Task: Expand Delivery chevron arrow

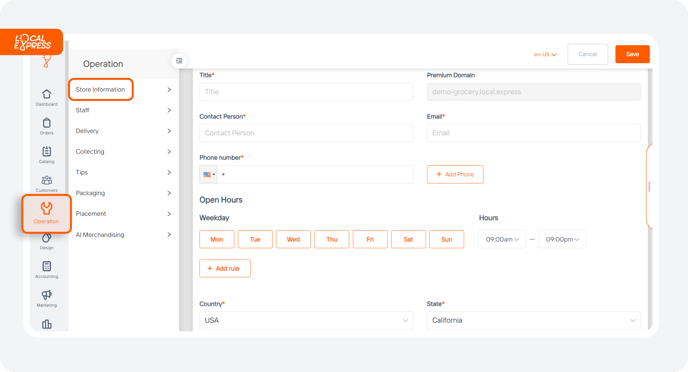Action: pos(169,131)
